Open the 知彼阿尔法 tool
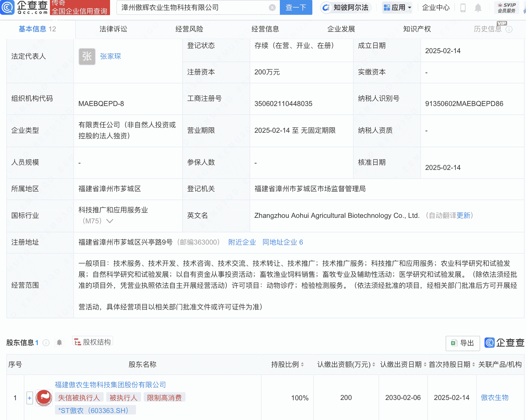Image resolution: width=526 pixels, height=420 pixels. pyautogui.click(x=345, y=8)
